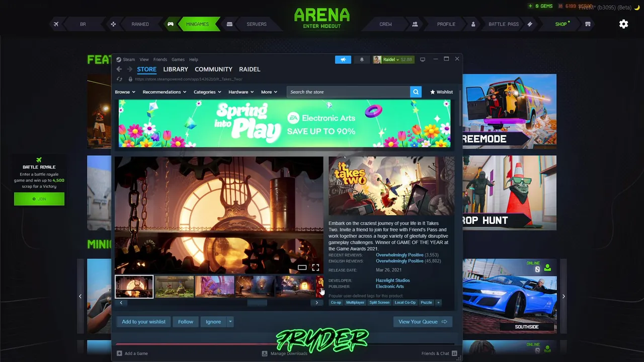
Task: Open Friends & Chat icon
Action: [x=454, y=353]
